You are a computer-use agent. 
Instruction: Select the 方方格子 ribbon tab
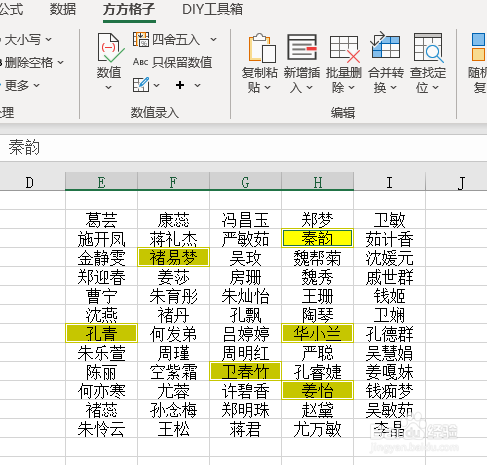click(129, 9)
